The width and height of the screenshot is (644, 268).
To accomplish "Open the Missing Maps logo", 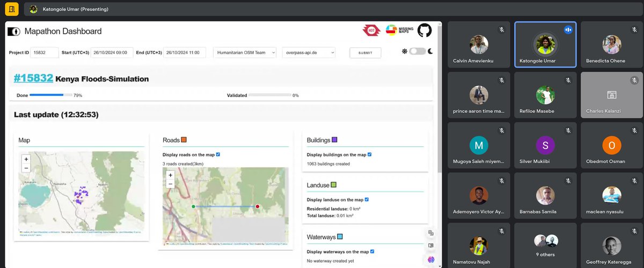I will tap(400, 31).
